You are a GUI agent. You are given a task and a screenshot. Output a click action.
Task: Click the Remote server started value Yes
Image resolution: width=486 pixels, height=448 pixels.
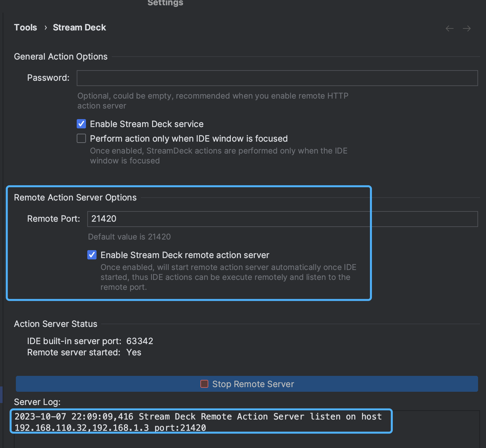point(134,352)
